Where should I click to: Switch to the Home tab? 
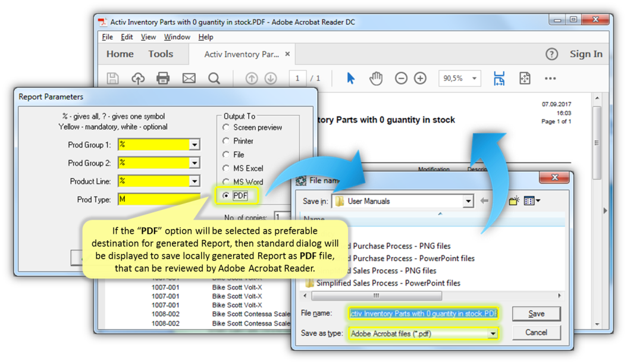[120, 54]
